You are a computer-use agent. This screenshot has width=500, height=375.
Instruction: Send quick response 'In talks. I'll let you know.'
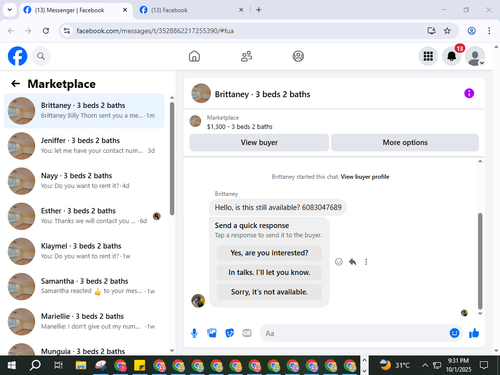click(269, 272)
